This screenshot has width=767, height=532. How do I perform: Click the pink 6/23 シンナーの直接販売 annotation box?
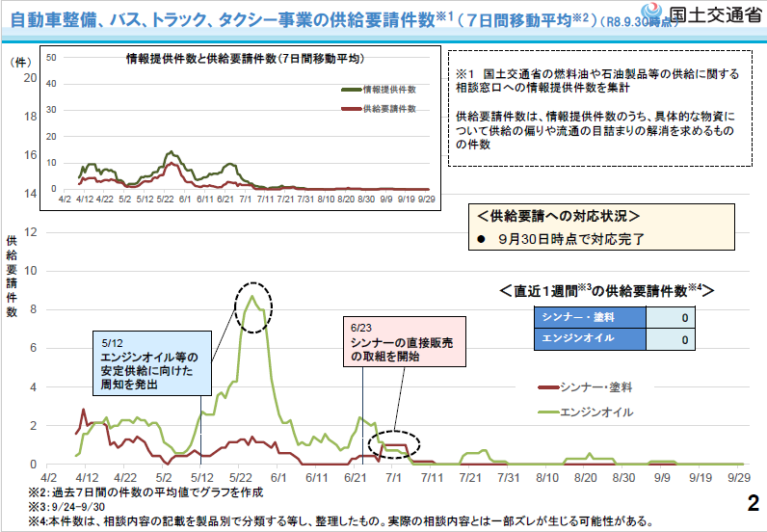point(405,341)
